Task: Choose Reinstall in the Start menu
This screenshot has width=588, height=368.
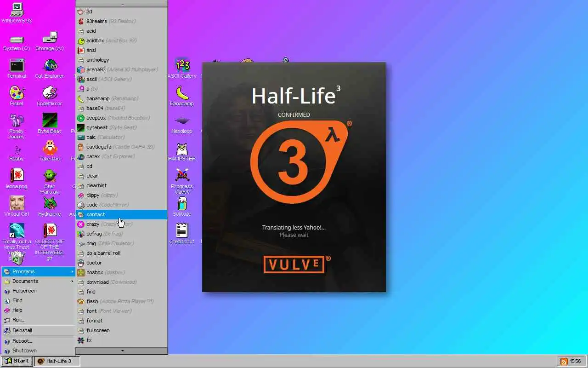Action: point(38,330)
